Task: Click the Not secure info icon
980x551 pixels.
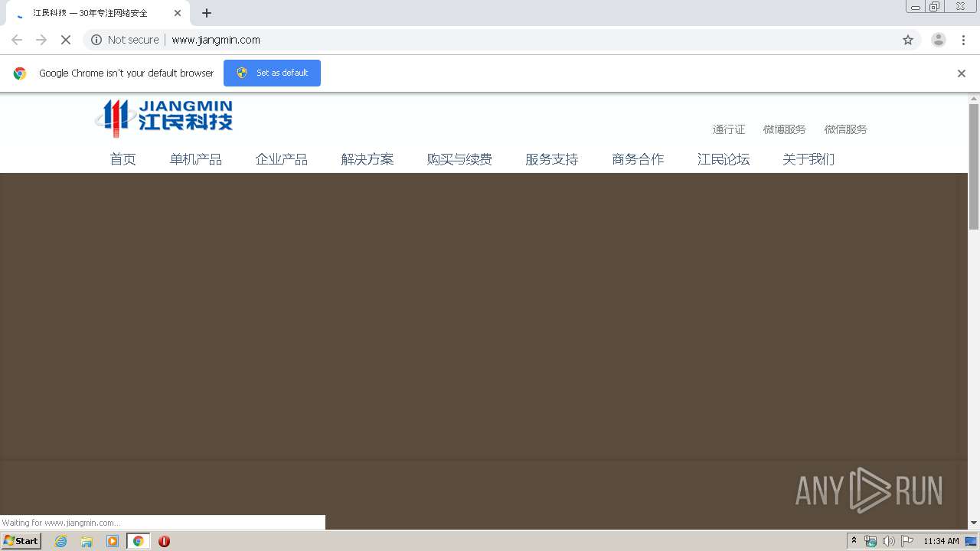Action: (96, 40)
